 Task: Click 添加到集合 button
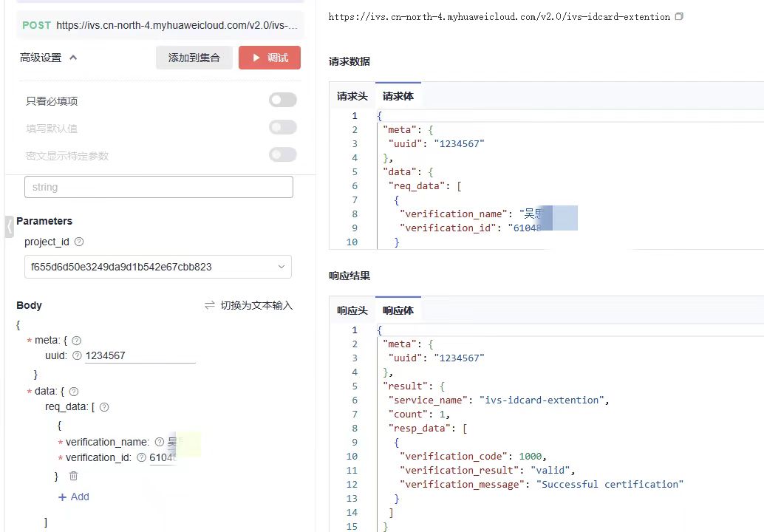tap(194, 58)
